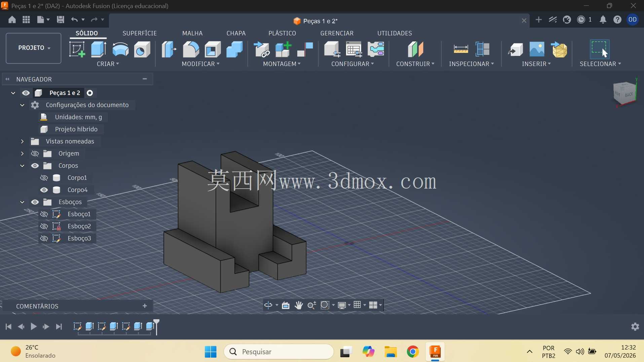Switch to the GERENCIAR tab
Viewport: 644px width, 362px height.
click(337, 33)
